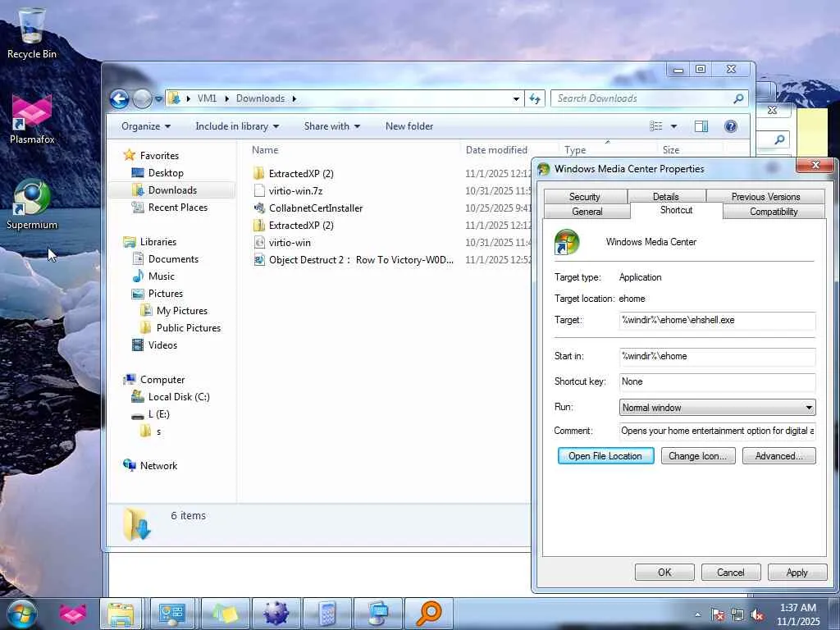Select the CollabnetCertInstaller file icon
840x630 pixels.
[x=259, y=208]
